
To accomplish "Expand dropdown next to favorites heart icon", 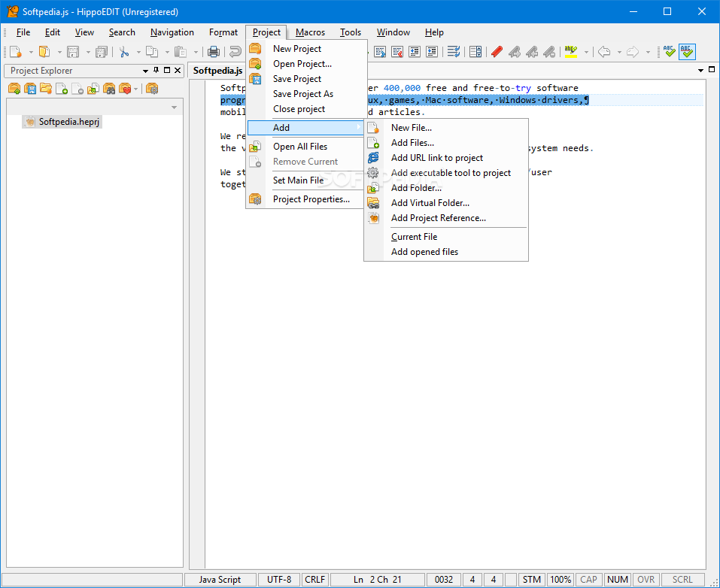I will tap(136, 89).
